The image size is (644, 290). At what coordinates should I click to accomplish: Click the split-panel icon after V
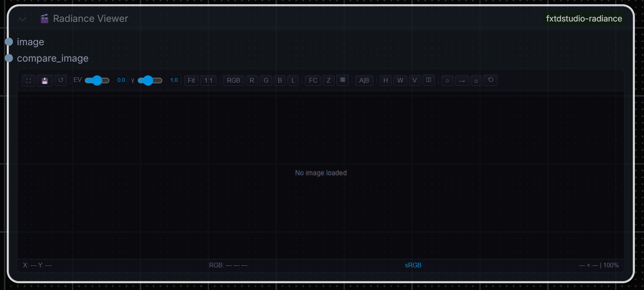coord(428,80)
